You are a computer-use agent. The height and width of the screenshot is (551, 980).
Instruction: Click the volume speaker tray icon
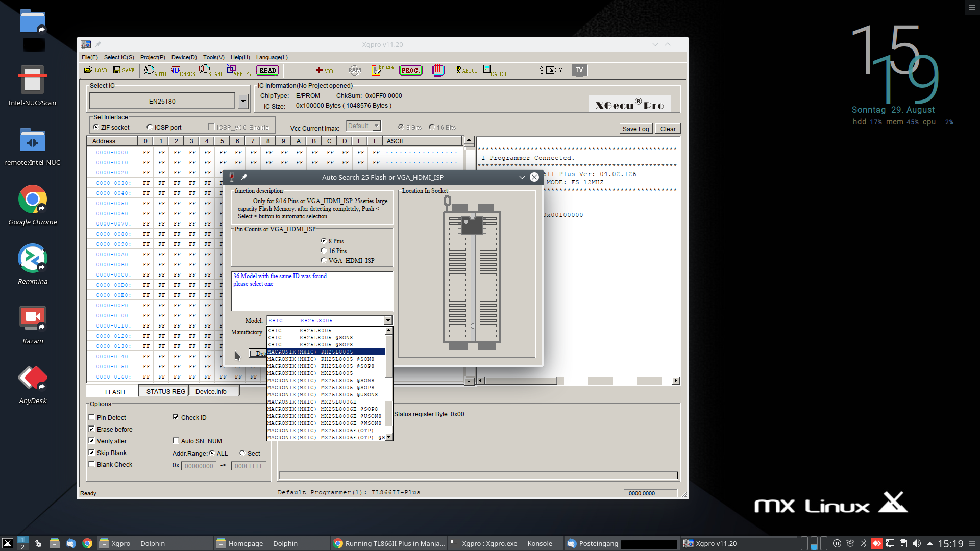pos(917,543)
